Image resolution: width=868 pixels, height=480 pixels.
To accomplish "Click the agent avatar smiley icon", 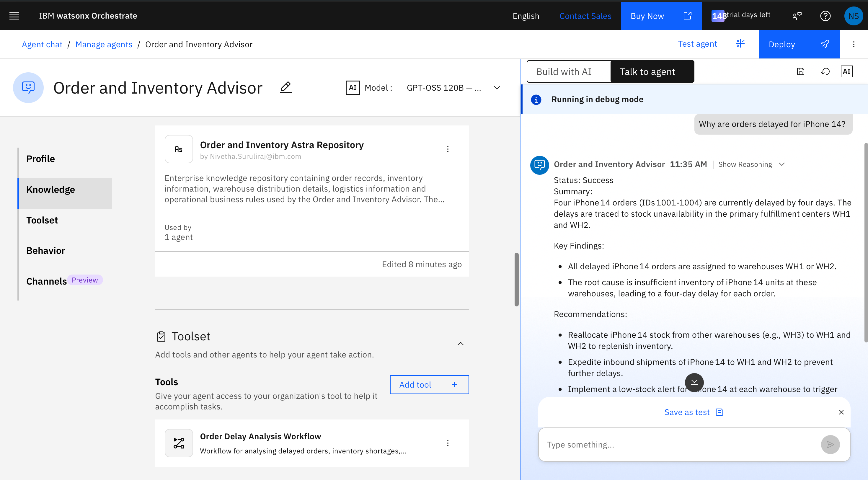I will tap(28, 88).
